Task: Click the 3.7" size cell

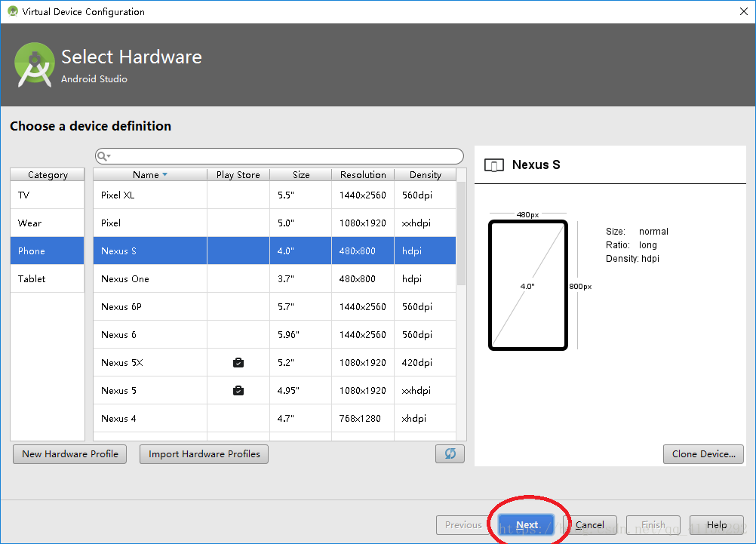Action: [301, 278]
